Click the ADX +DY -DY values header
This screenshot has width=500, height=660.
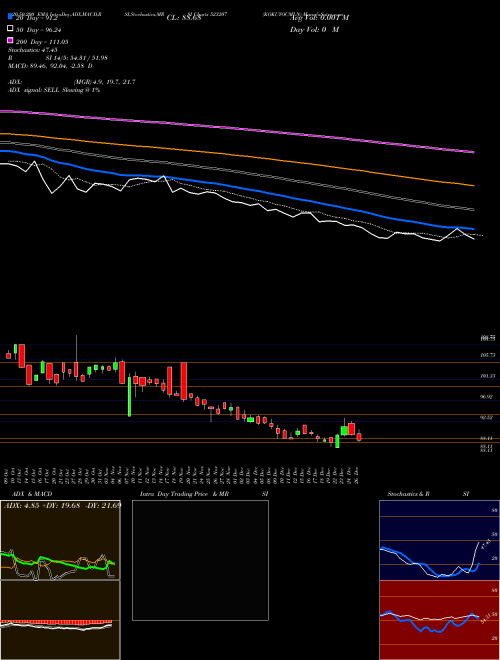(62, 505)
